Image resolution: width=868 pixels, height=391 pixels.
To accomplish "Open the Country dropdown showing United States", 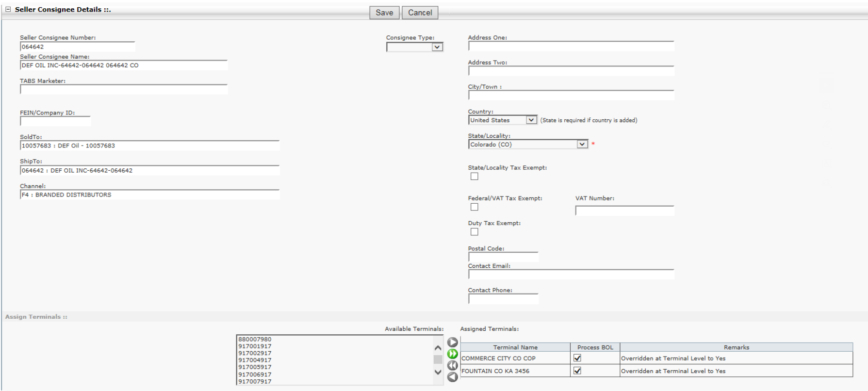I will tap(531, 120).
